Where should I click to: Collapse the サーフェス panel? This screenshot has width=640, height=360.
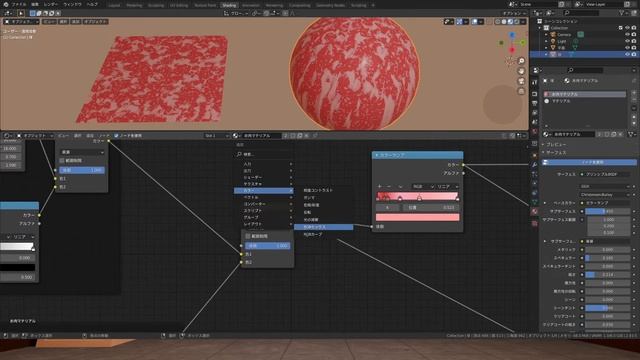coord(555,152)
